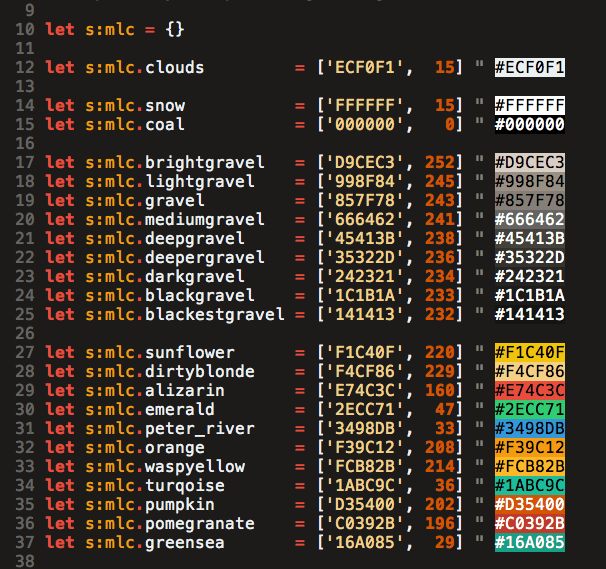Click the #242321 darkgravel swatch
The image size is (606, 569).
pyautogui.click(x=529, y=276)
